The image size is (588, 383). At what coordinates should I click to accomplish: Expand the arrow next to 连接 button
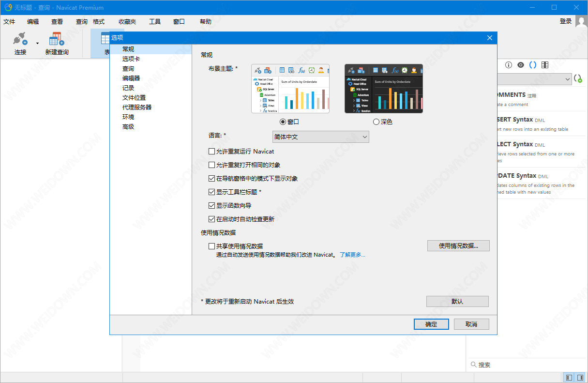(37, 44)
